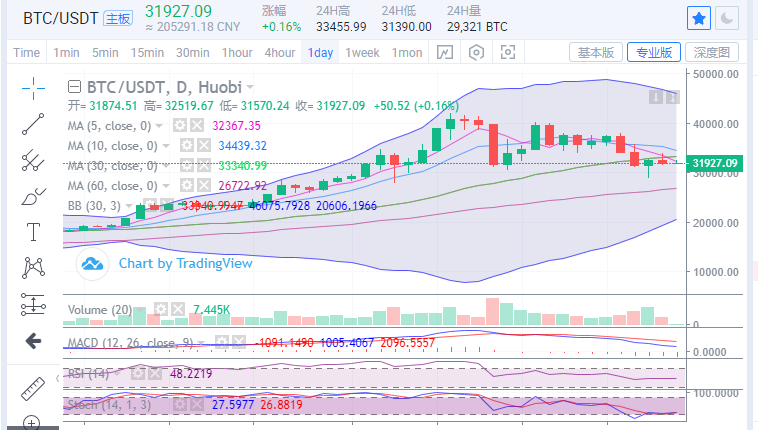The height and width of the screenshot is (430, 758).
Task: Select 专业版 professional chart view
Action: click(654, 52)
